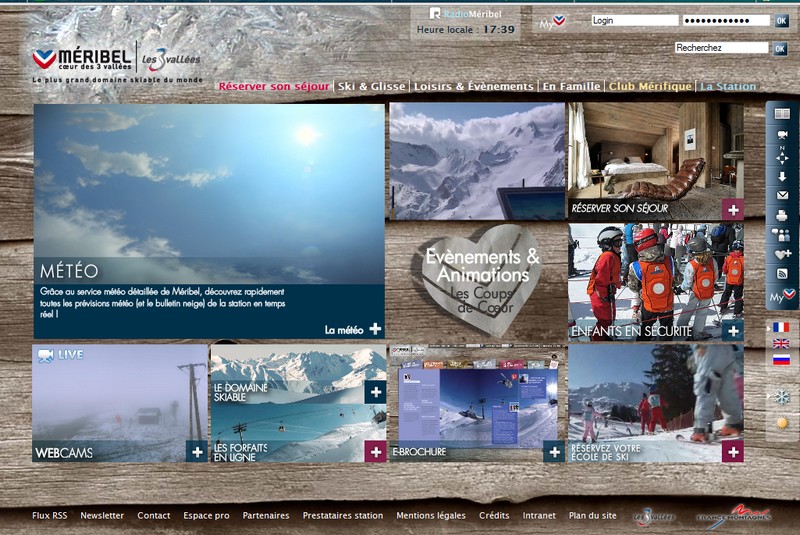Submit search with the OK button
The image size is (800, 535).
(780, 48)
